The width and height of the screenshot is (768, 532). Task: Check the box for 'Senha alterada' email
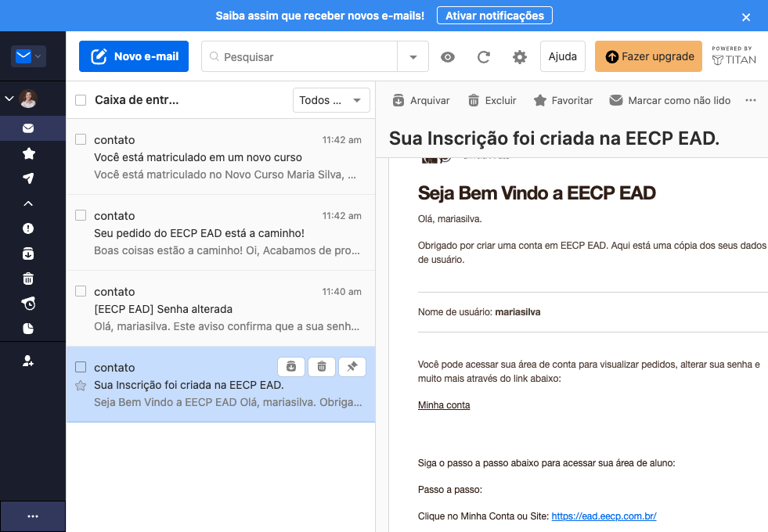81,291
